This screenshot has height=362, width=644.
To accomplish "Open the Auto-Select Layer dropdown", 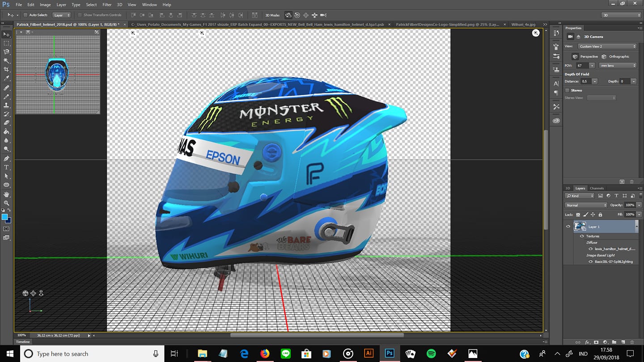I will tap(62, 15).
